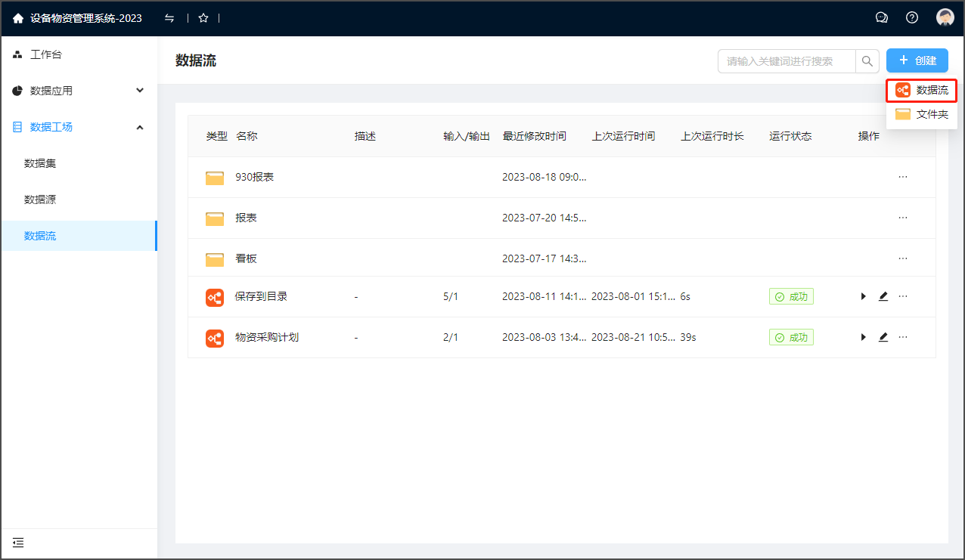Image resolution: width=965 pixels, height=560 pixels.
Task: Collapse the sidebar using bottom-left icon
Action: click(x=18, y=542)
